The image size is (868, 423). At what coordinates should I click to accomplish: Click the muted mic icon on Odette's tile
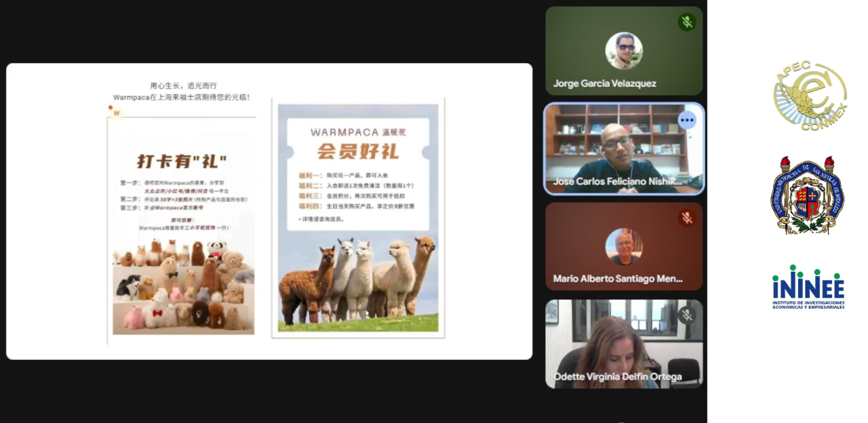(687, 315)
